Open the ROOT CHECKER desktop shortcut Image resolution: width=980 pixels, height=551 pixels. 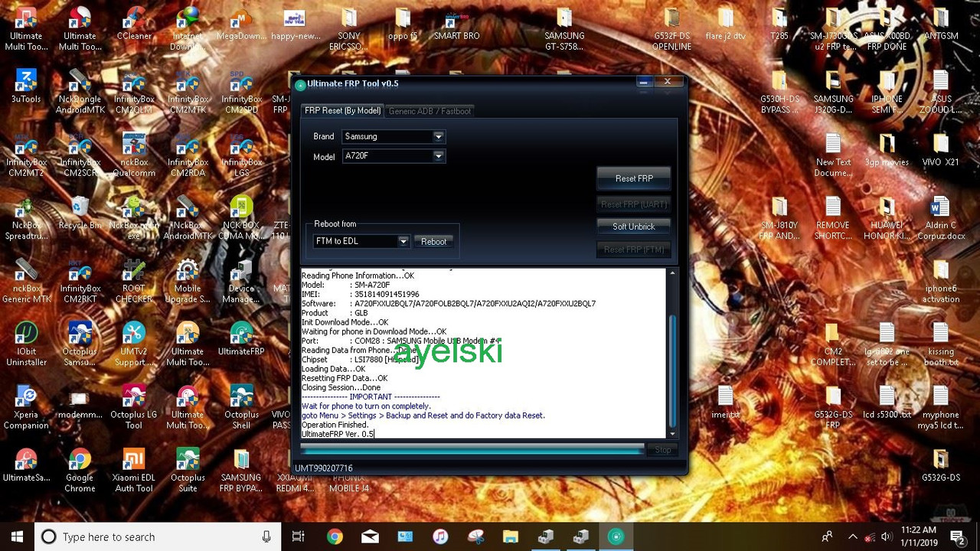[x=134, y=282]
